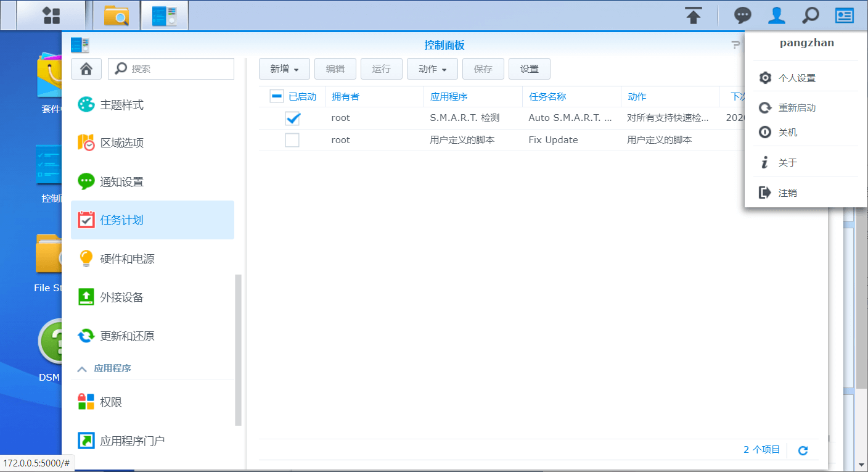
Task: Click the 个人设置 option
Action: coord(798,77)
